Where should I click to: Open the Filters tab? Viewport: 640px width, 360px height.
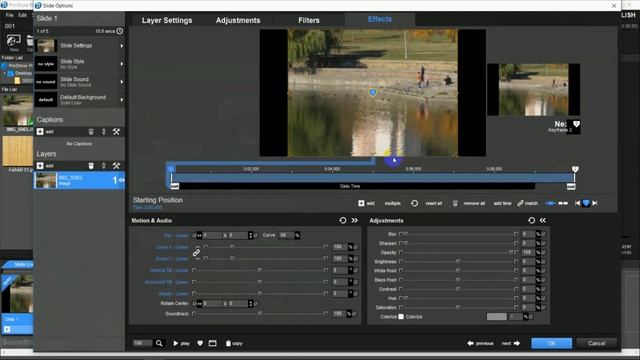tap(309, 20)
